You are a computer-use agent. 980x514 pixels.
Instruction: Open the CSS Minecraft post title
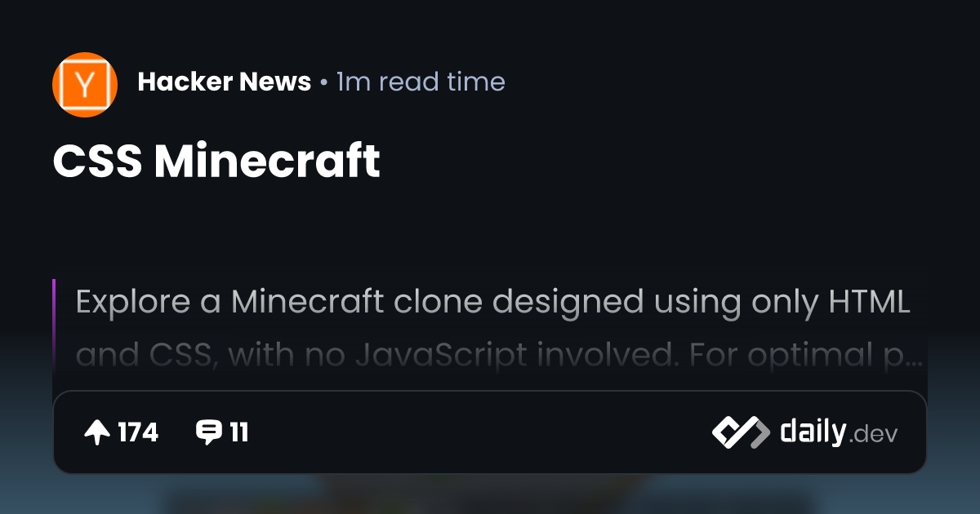[x=216, y=161]
